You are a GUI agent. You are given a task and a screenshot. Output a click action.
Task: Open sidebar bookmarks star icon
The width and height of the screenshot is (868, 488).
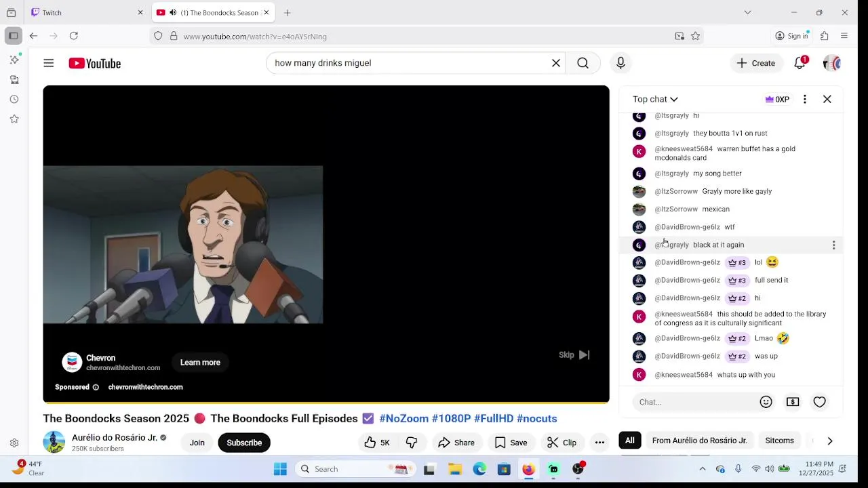click(14, 119)
